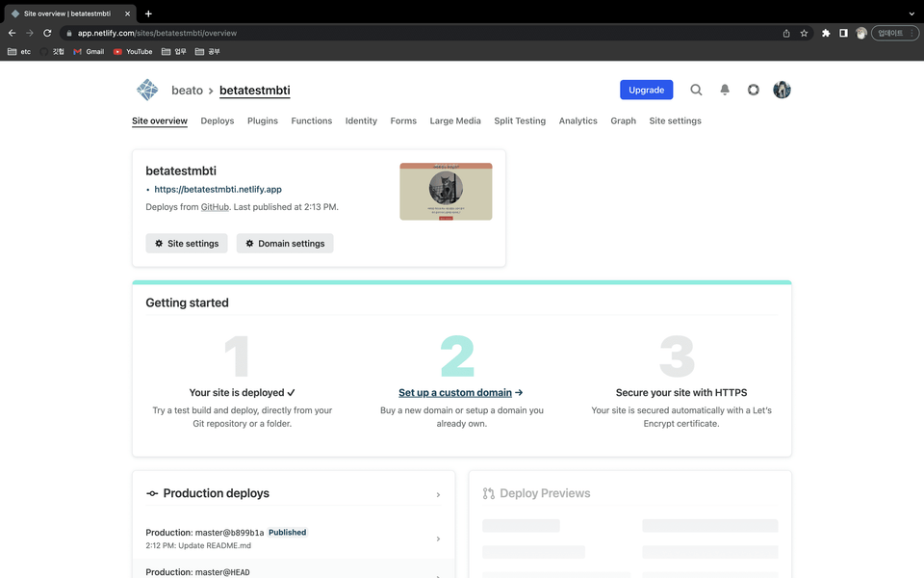This screenshot has width=924, height=578.
Task: Click the Production deploys commit icon
Action: (152, 493)
